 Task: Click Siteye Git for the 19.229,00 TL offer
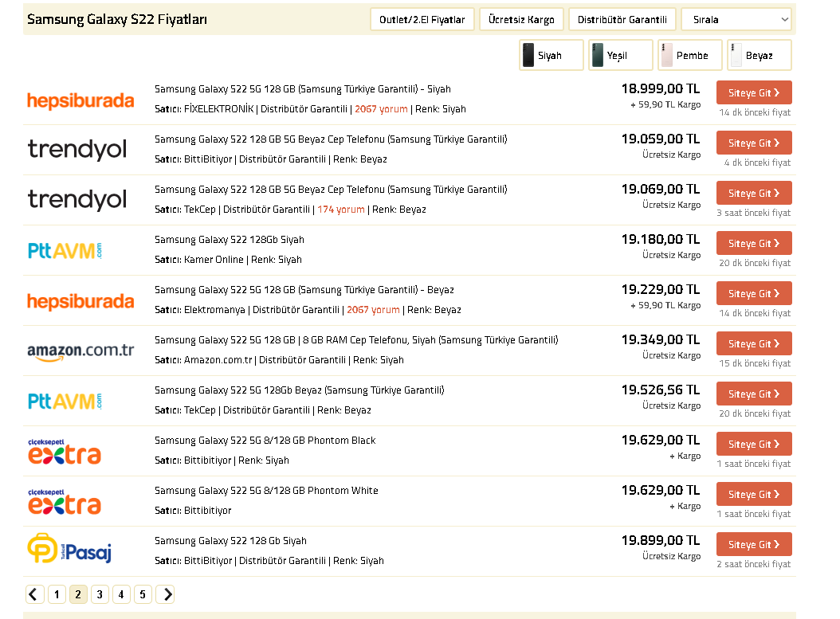[x=754, y=293]
